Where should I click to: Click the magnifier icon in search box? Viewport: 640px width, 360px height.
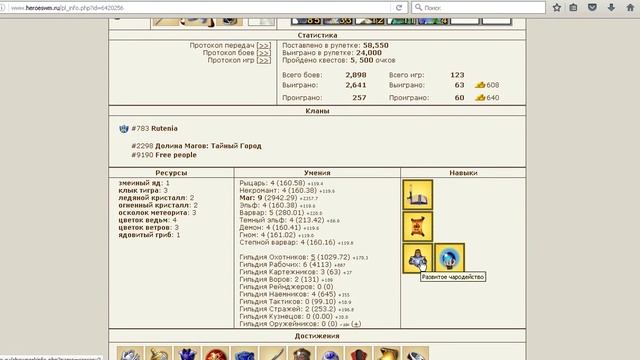[418, 7]
